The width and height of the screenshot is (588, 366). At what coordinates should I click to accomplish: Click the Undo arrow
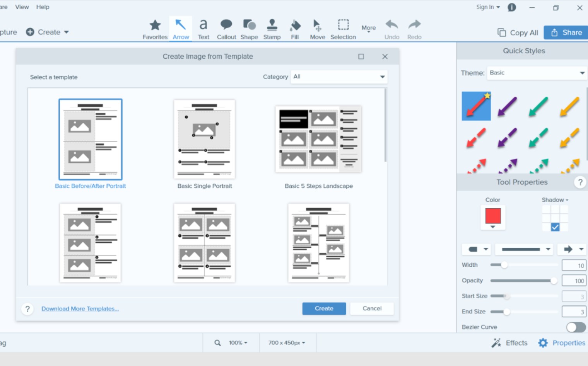(x=391, y=29)
